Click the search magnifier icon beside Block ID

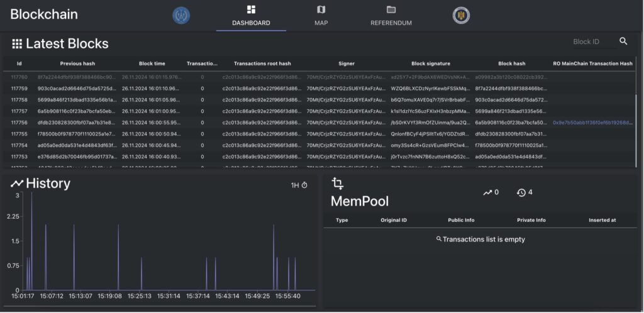point(623,41)
